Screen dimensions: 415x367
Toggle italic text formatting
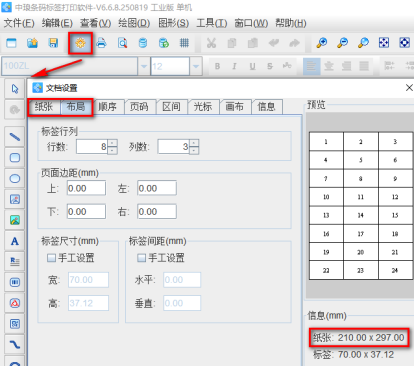point(235,66)
